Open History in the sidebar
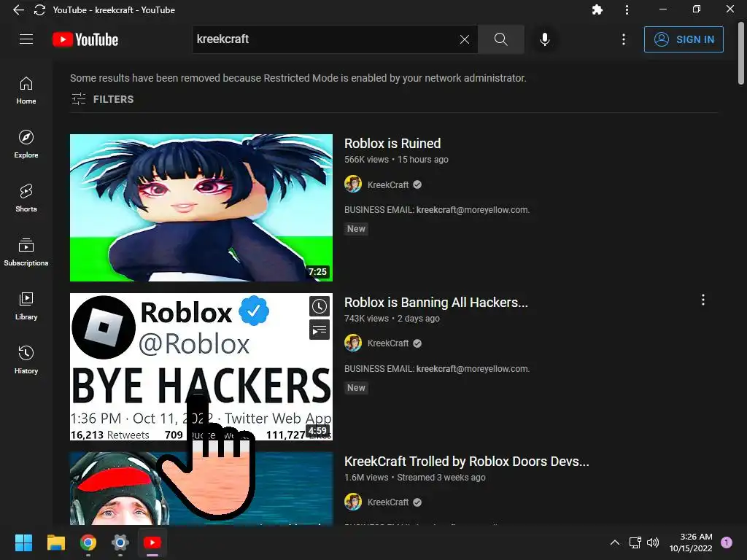Image resolution: width=747 pixels, height=560 pixels. point(26,359)
